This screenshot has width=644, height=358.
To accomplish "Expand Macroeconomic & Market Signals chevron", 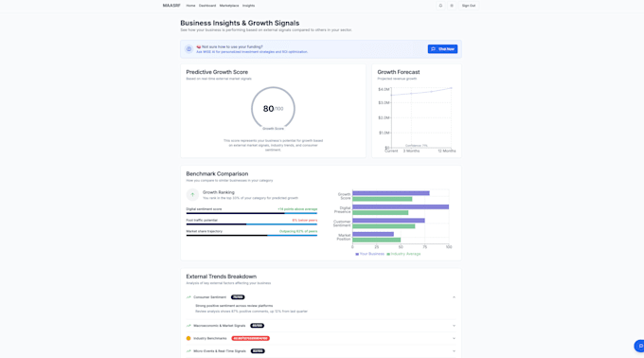I will [x=454, y=326].
